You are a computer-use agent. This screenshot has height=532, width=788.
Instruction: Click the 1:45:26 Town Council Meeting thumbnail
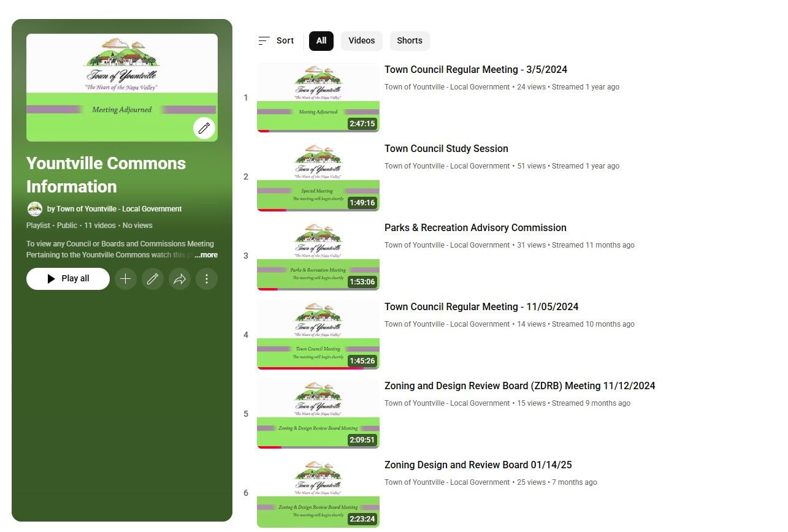pyautogui.click(x=318, y=335)
